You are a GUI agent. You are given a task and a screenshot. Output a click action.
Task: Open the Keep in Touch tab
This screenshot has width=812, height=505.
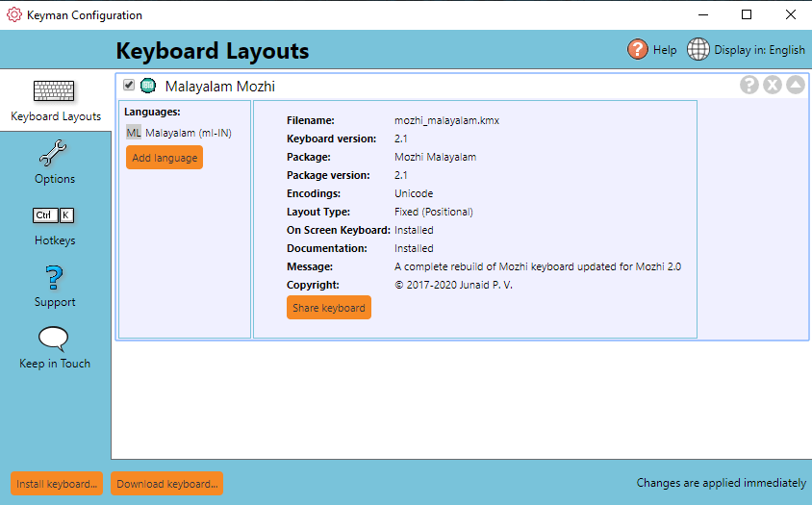tap(55, 348)
